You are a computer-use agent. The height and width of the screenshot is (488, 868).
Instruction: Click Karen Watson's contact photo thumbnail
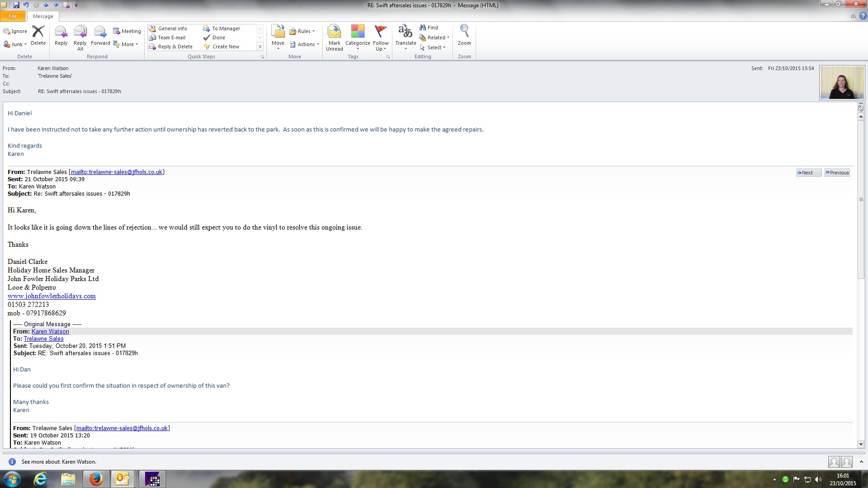pyautogui.click(x=842, y=83)
